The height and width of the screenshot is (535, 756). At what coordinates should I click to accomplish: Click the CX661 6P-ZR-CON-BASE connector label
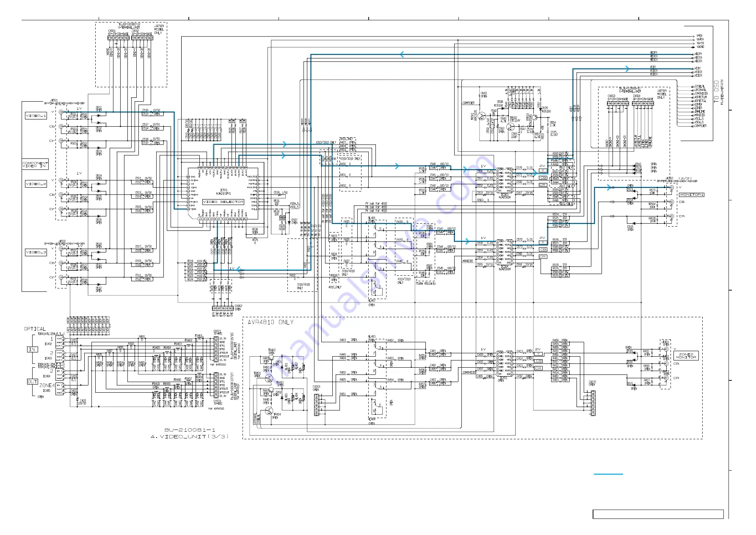click(x=118, y=33)
